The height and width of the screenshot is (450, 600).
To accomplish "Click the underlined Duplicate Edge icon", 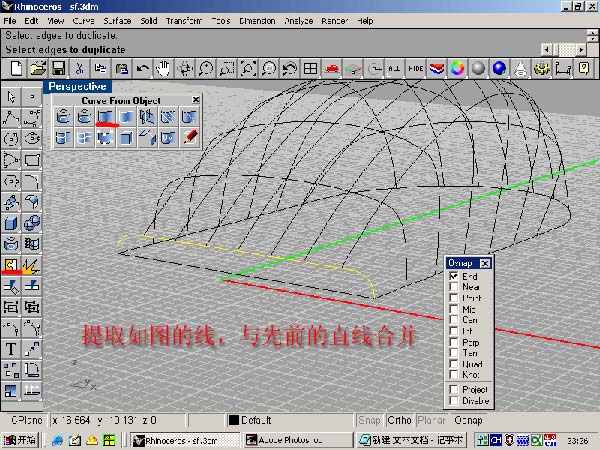I will click(105, 116).
